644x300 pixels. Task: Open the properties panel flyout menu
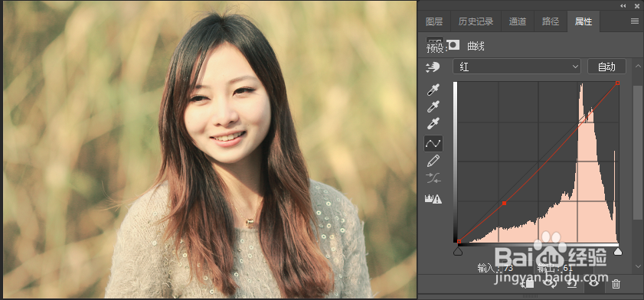pyautogui.click(x=635, y=21)
